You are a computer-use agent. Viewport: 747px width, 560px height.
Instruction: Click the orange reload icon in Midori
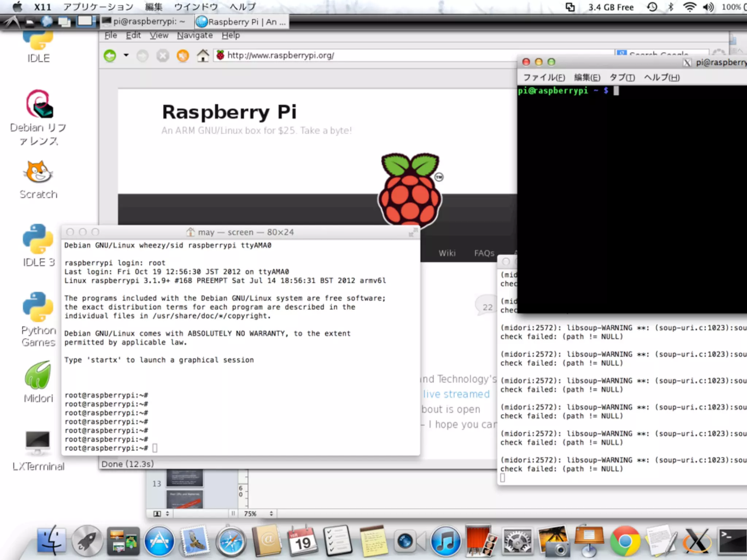coord(183,56)
